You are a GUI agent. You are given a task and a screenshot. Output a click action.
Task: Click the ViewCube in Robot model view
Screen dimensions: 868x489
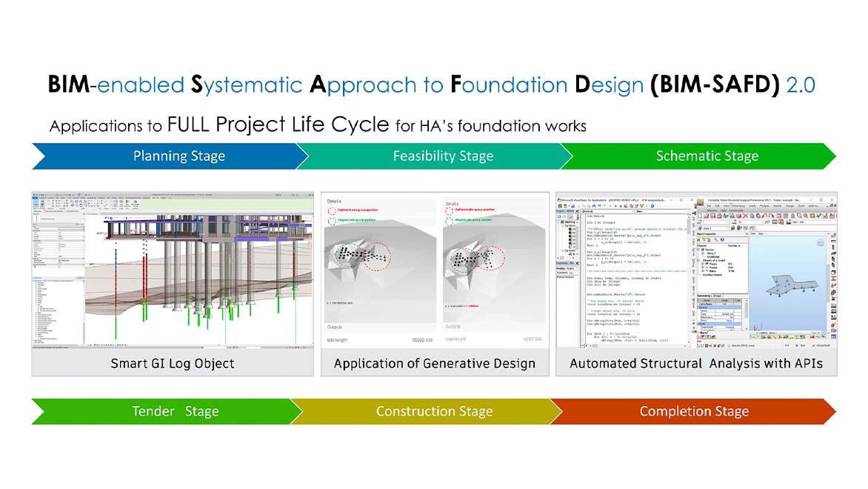(x=819, y=243)
